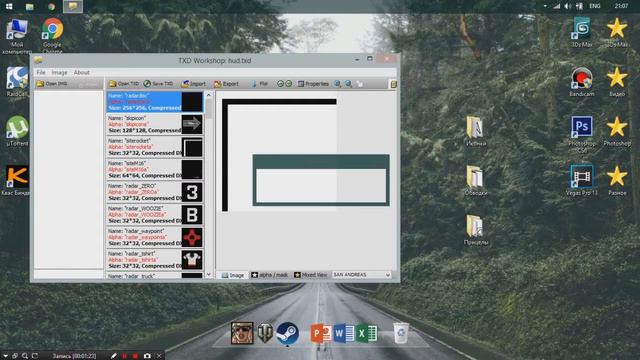The image size is (640, 360).
Task: Open the volume control in system tray
Action: [568, 6]
